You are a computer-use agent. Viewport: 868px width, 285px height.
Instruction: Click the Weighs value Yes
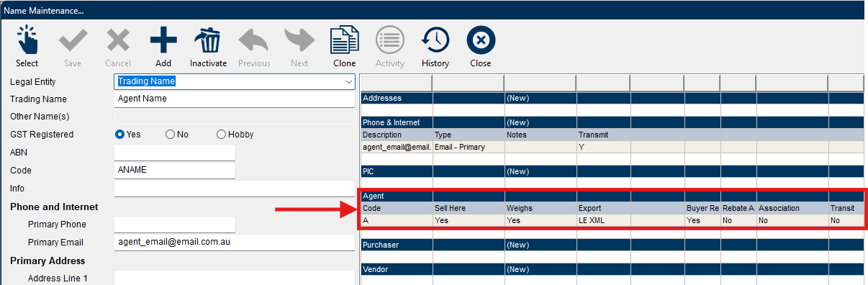(x=540, y=220)
